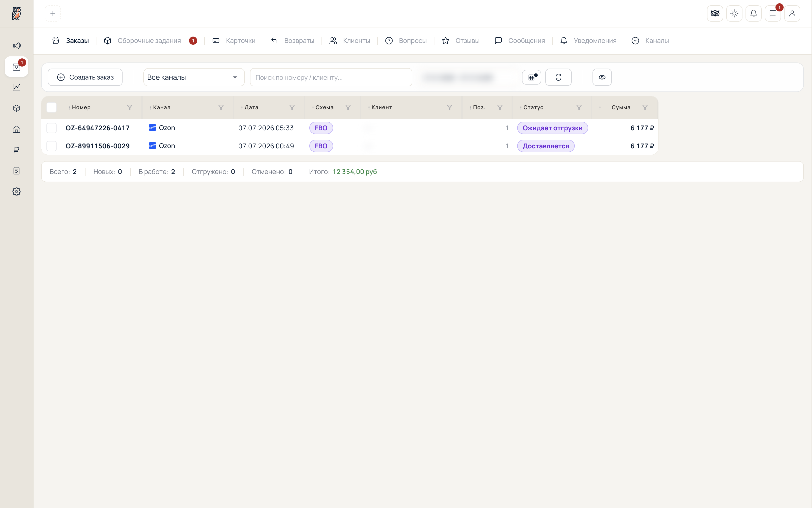Click the В работе: 2 counter
The height and width of the screenshot is (508, 812).
click(157, 172)
